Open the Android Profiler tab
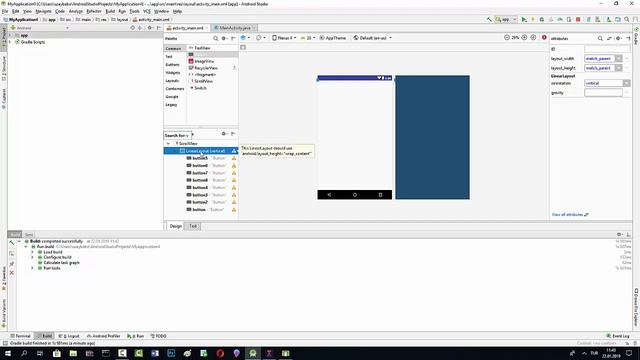Viewport: 640px width, 360px height. pos(104,336)
